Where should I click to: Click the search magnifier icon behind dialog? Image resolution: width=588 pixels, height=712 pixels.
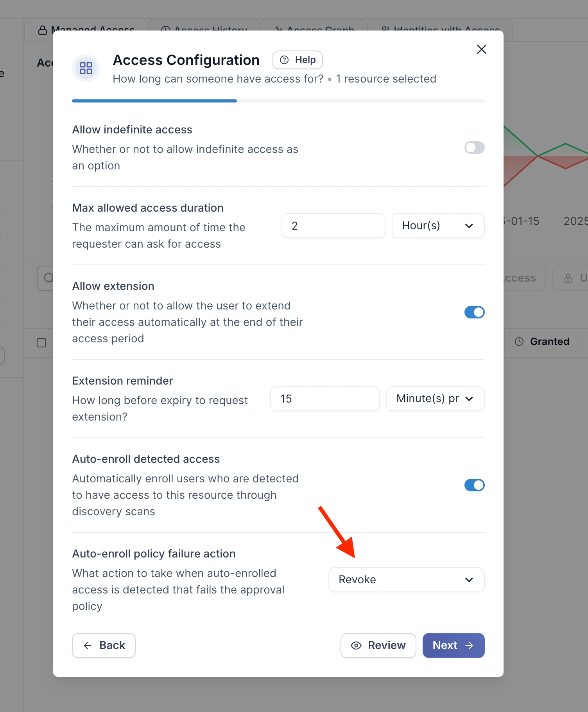[x=48, y=278]
